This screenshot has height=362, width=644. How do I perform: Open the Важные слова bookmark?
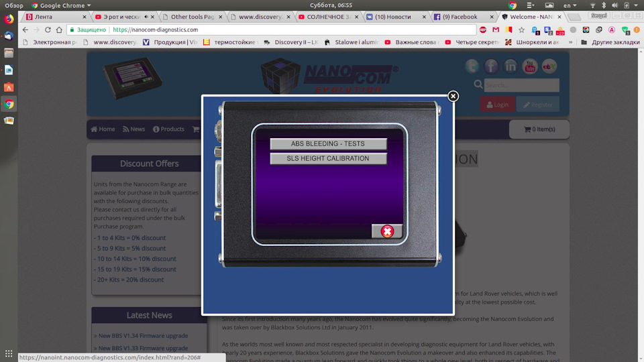point(413,42)
